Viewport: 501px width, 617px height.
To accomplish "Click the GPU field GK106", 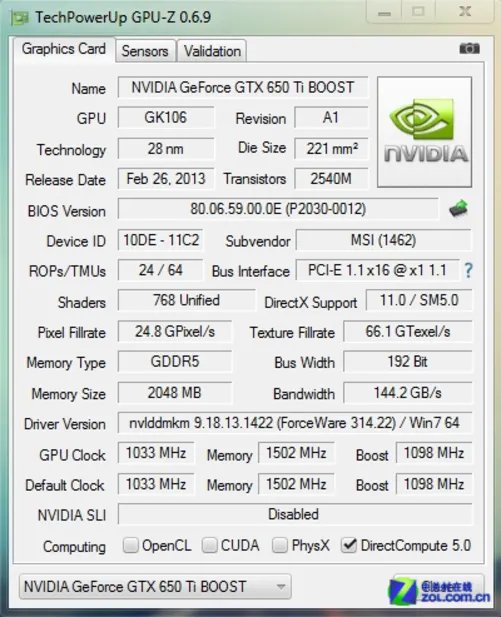I will (x=166, y=117).
